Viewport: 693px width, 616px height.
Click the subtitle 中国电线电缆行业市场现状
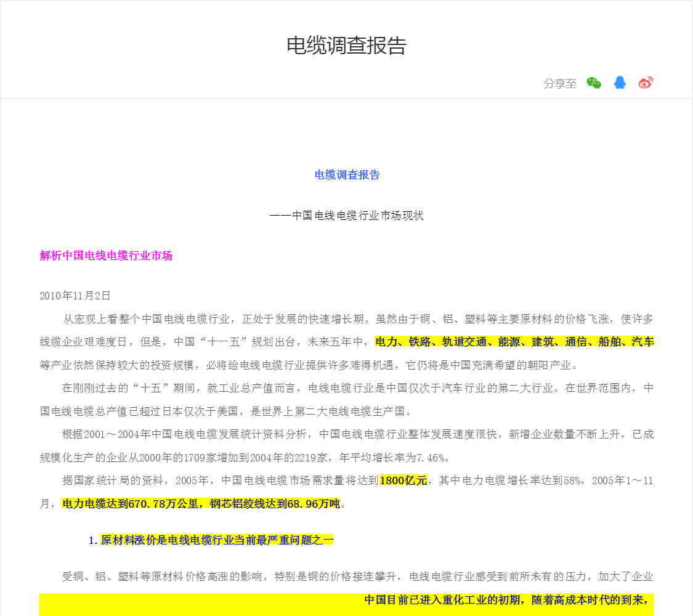pos(357,216)
